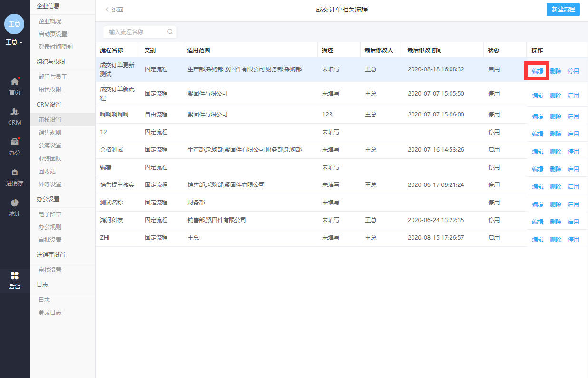Image resolution: width=588 pixels, height=378 pixels.
Task: Click the 成交订单相关流程 page title
Action: point(342,10)
